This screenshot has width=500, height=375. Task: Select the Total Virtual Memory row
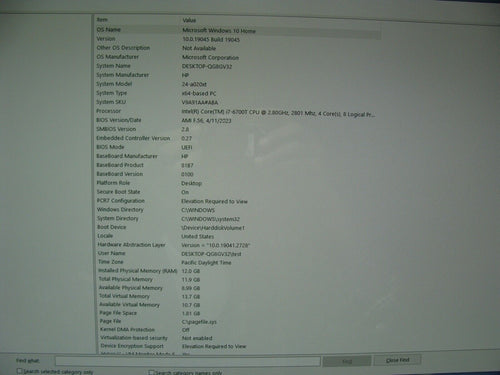(237, 297)
